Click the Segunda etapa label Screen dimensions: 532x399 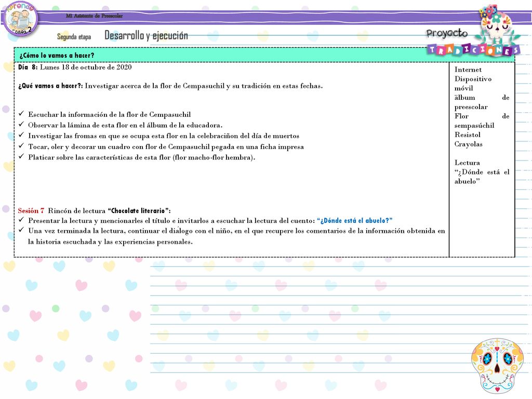click(74, 36)
